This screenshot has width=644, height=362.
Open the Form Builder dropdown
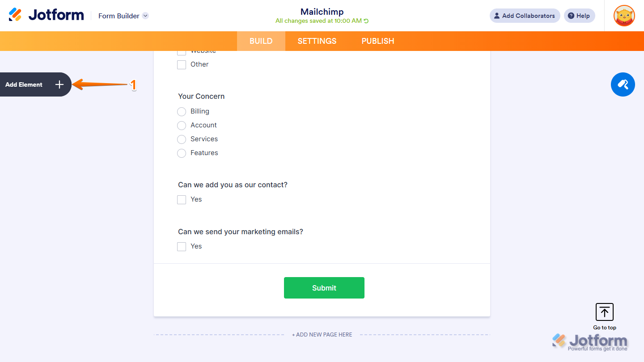click(145, 16)
